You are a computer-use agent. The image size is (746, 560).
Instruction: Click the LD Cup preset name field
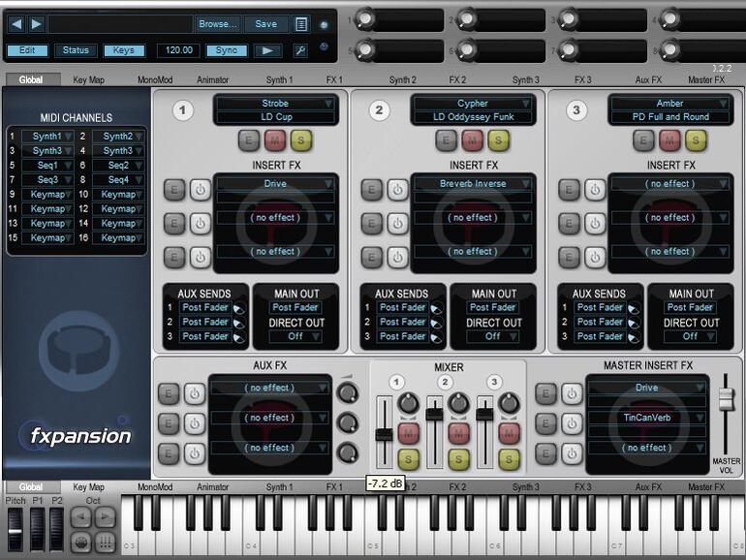tap(276, 117)
